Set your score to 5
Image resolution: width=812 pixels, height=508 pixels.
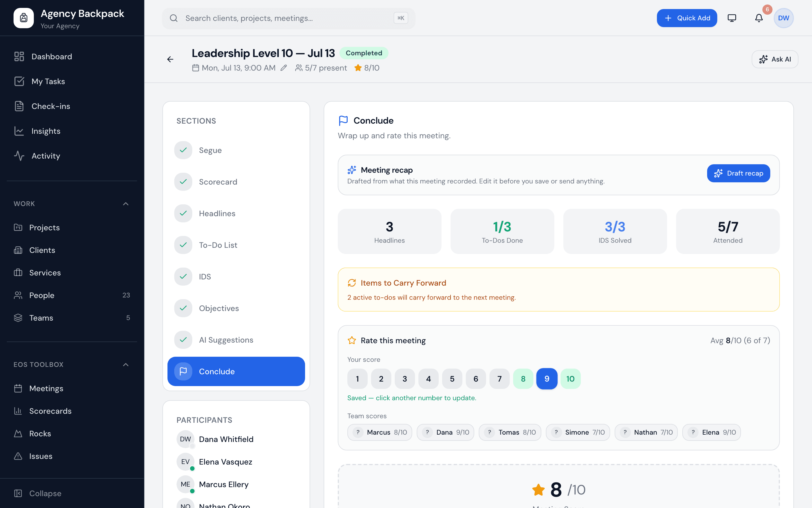[452, 379]
